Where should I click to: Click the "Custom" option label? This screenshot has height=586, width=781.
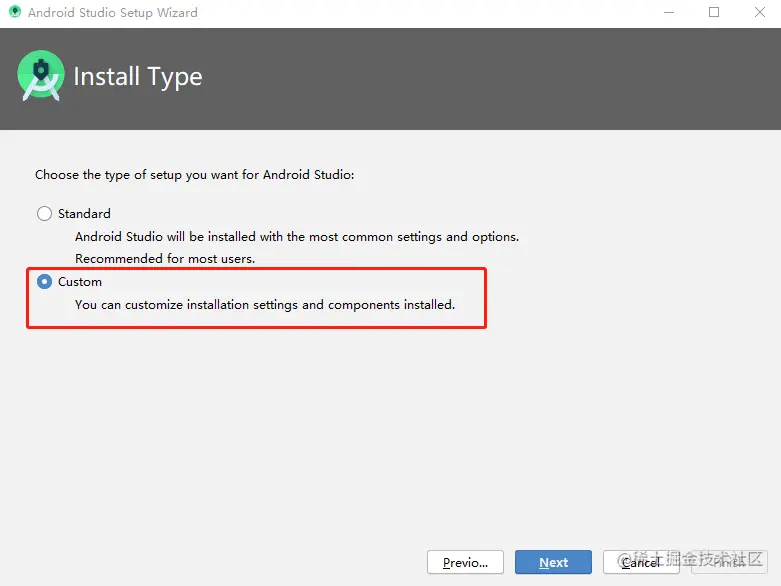pyautogui.click(x=80, y=282)
